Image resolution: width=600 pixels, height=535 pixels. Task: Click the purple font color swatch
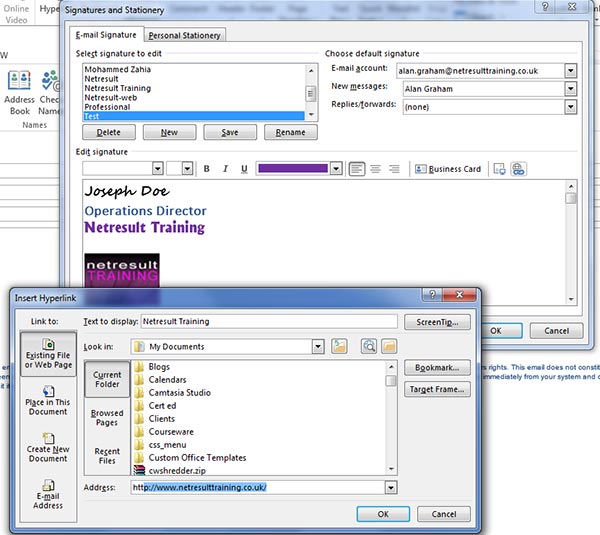pos(293,169)
